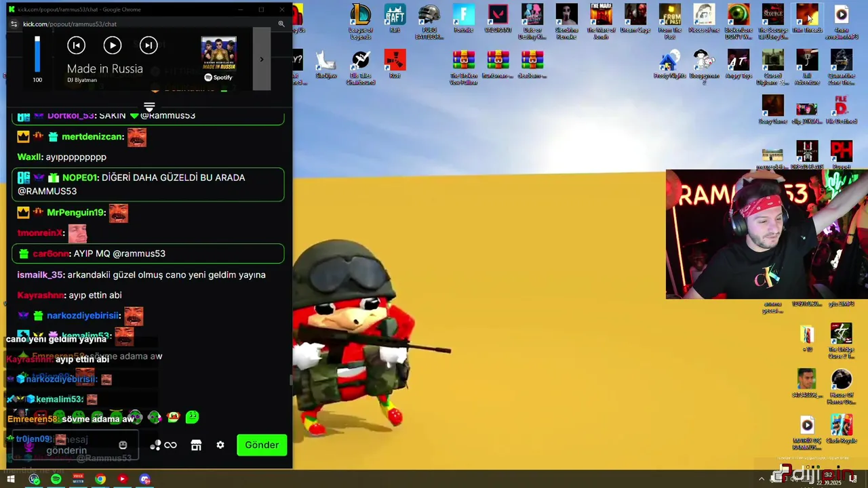Click ismailk_35 username in chat
Image resolution: width=868 pixels, height=488 pixels.
pos(41,274)
